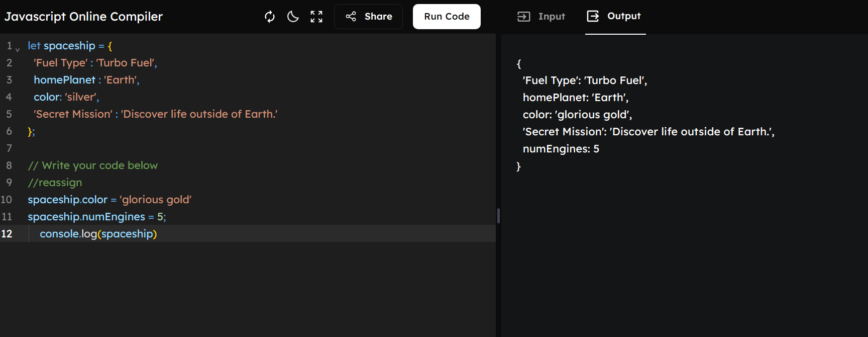Image resolution: width=868 pixels, height=337 pixels.
Task: Click numEngines: 5 in the output panel
Action: click(561, 149)
